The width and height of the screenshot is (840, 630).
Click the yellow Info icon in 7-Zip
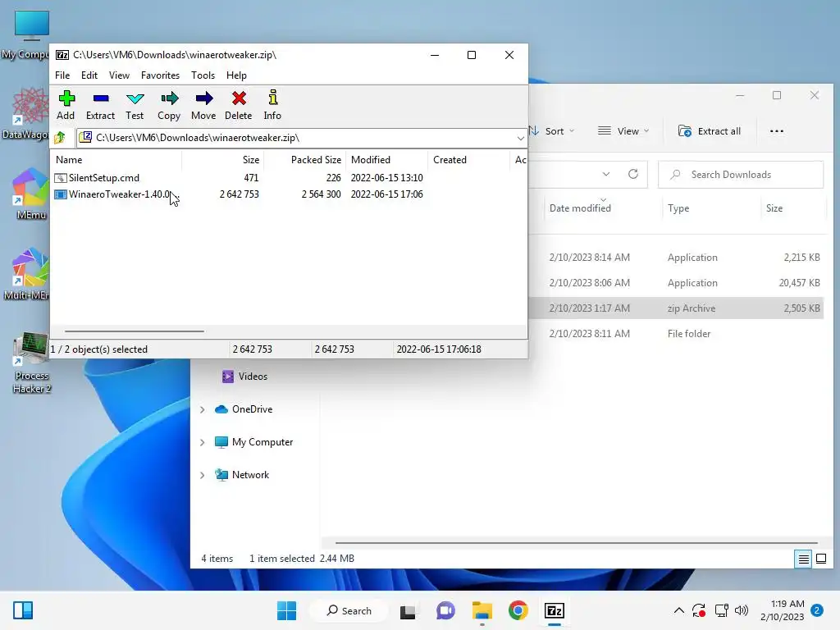272,97
